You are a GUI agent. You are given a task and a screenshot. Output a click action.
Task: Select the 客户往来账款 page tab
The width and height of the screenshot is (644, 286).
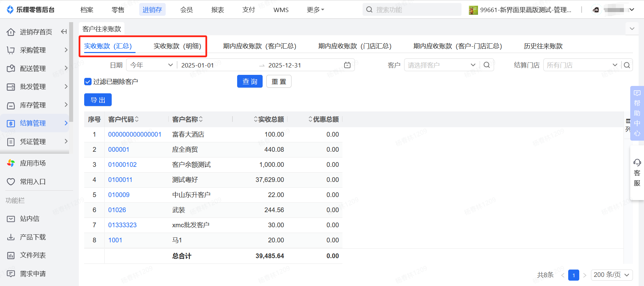[x=102, y=29]
